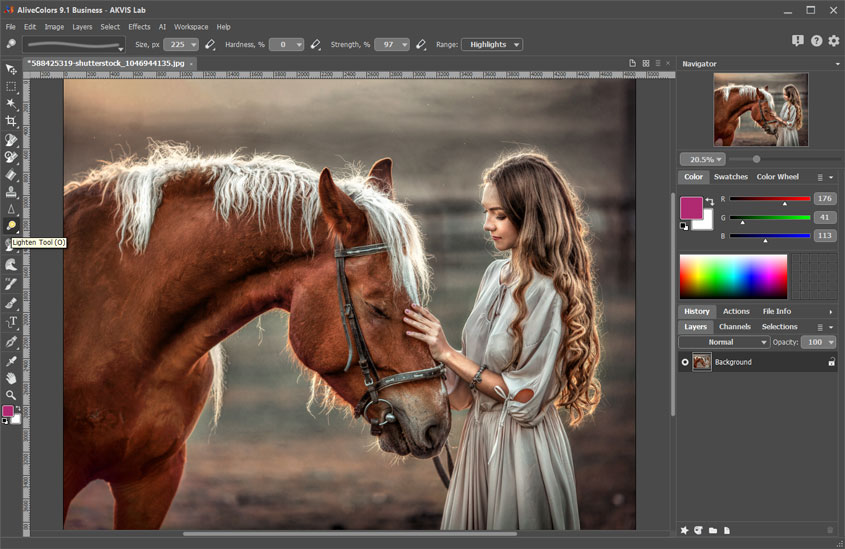Select the Move tool

[11, 70]
